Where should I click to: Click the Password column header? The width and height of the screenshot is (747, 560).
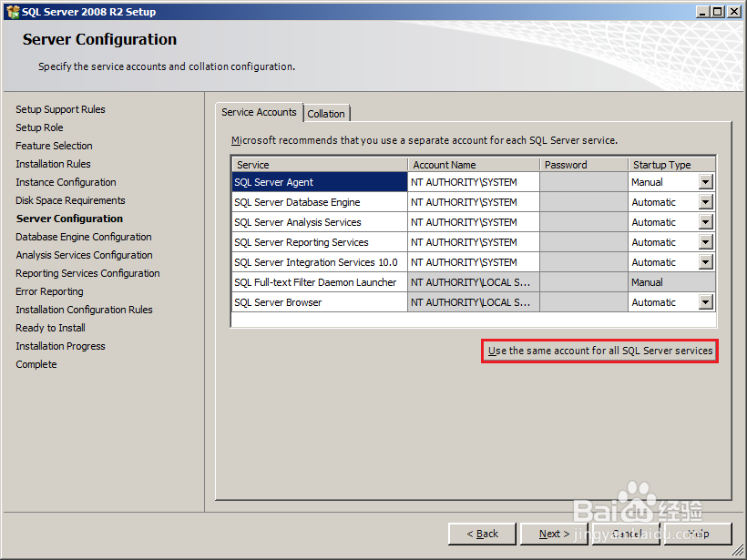click(x=584, y=165)
